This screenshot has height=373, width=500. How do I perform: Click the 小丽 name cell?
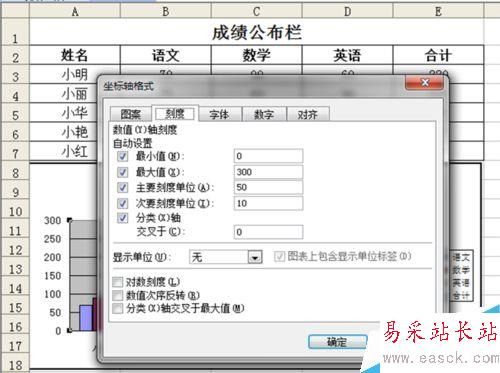click(x=75, y=94)
